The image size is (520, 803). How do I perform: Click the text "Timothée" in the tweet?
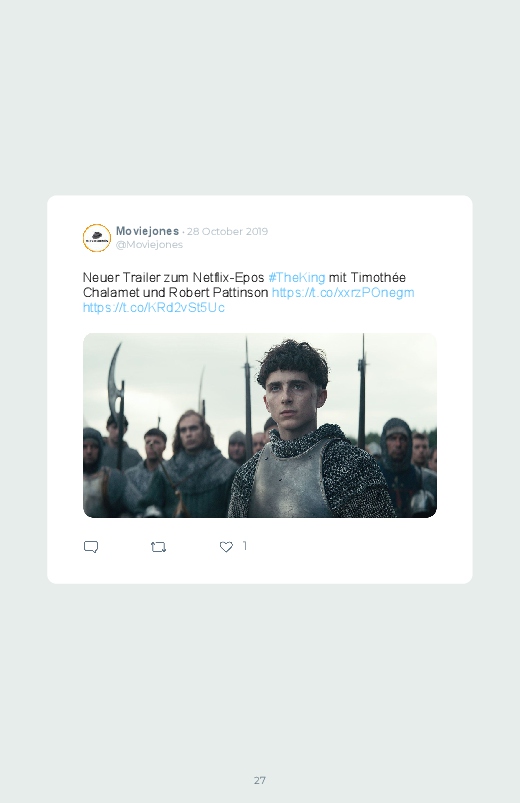379,278
